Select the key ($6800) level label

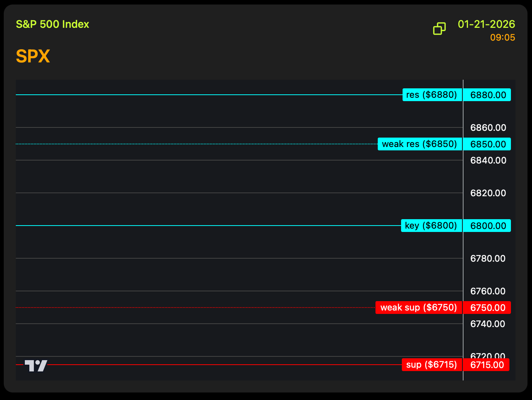point(431,226)
